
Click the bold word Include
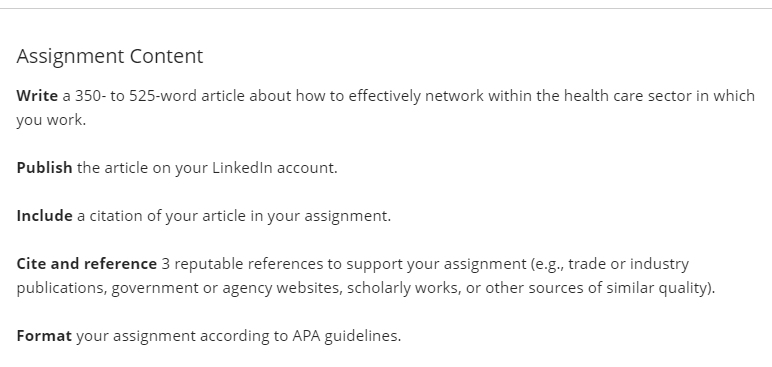coord(44,216)
